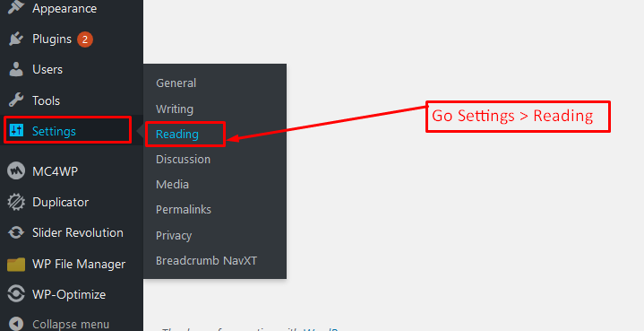The image size is (644, 331).
Task: Click the orange Plugins update count badge
Action: pos(85,39)
